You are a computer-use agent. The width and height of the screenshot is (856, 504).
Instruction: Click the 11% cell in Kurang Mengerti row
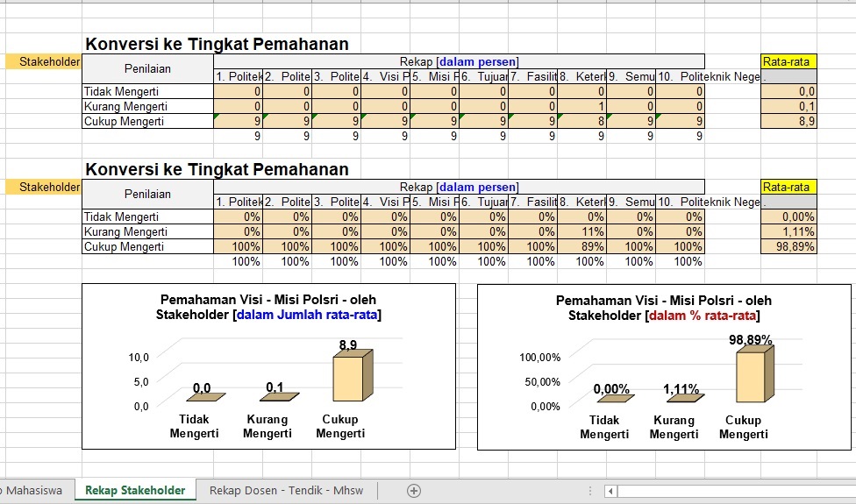582,232
